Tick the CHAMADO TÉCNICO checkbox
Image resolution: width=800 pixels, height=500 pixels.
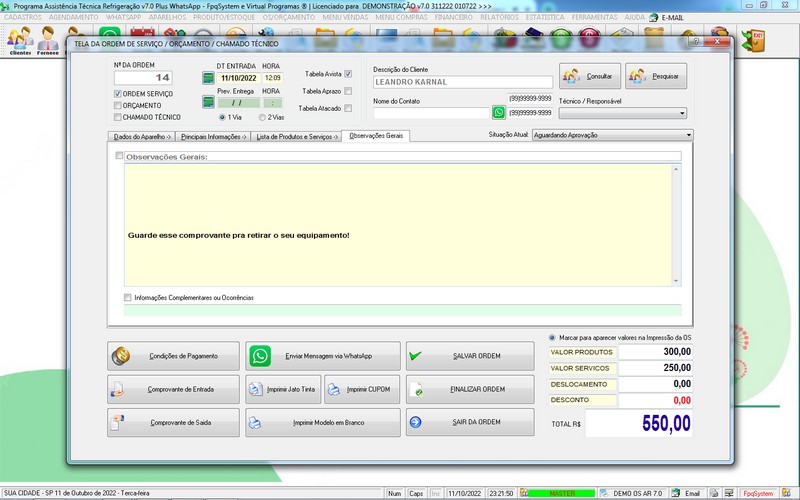pyautogui.click(x=118, y=117)
